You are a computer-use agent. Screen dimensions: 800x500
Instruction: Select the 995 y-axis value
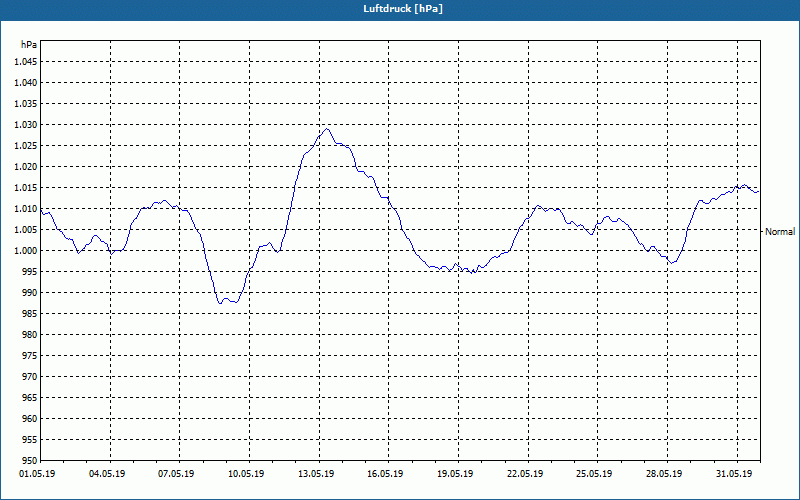click(x=30, y=271)
